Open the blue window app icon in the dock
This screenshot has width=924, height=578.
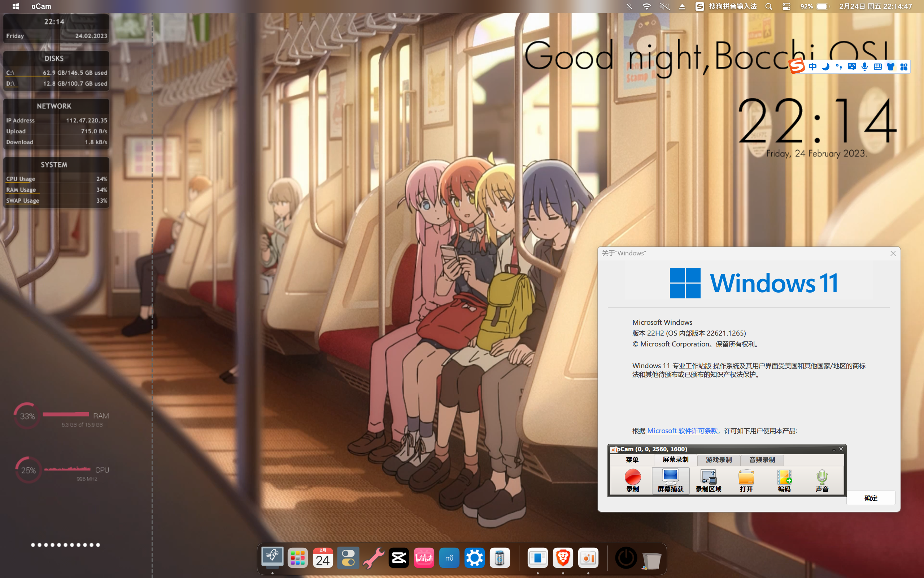click(x=537, y=558)
